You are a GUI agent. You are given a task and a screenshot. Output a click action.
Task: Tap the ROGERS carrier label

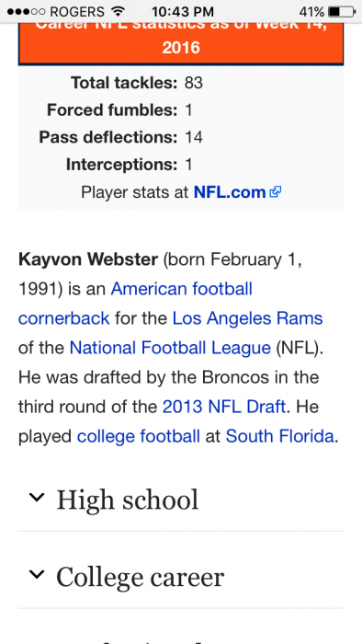click(x=77, y=11)
